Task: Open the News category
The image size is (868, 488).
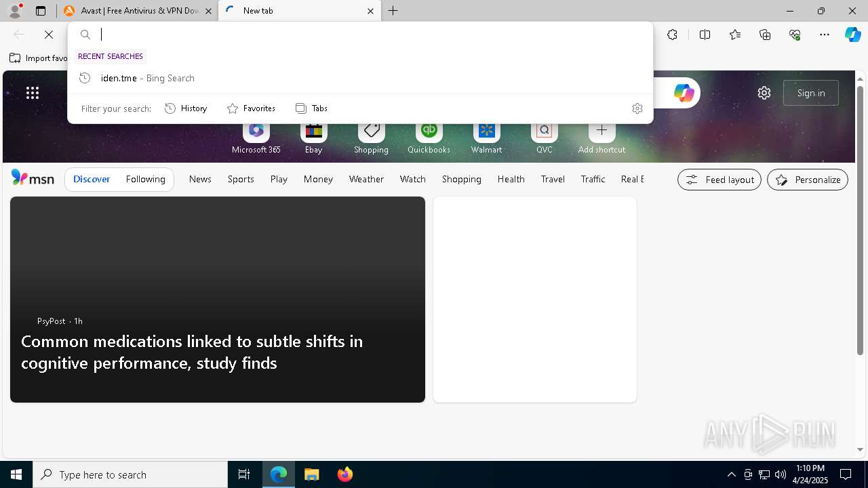Action: [200, 179]
